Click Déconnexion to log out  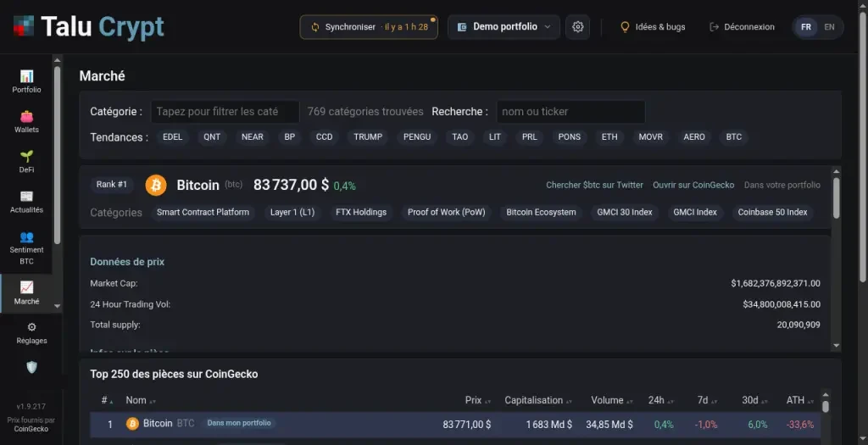[x=742, y=26]
